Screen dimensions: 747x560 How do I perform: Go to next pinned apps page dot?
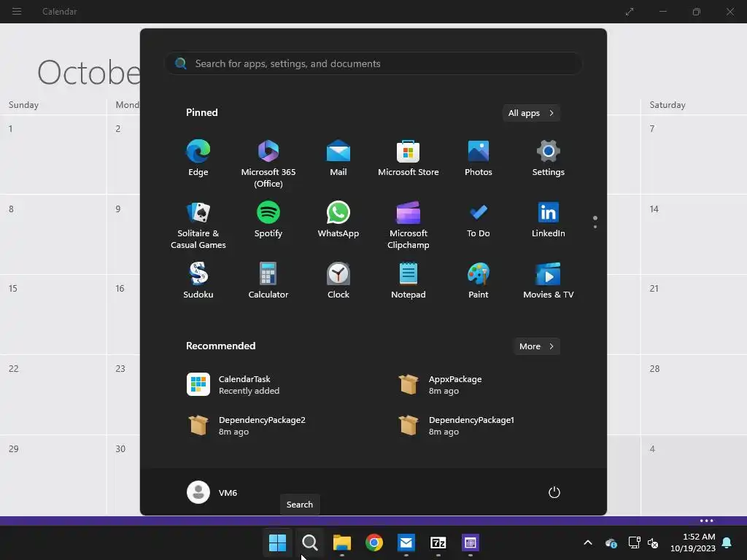tap(595, 227)
